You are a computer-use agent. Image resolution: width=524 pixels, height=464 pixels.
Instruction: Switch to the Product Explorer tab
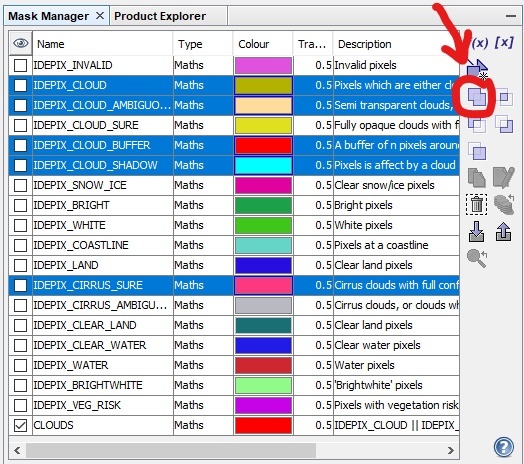160,16
